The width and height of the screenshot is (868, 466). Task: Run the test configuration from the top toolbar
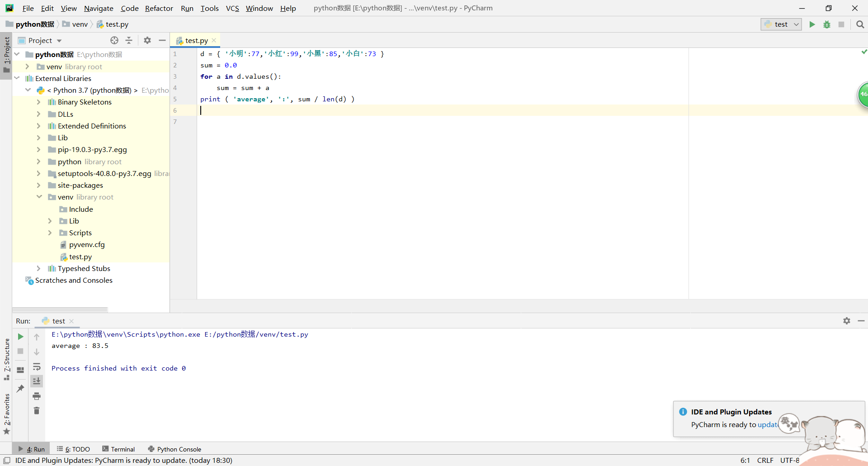click(x=812, y=24)
